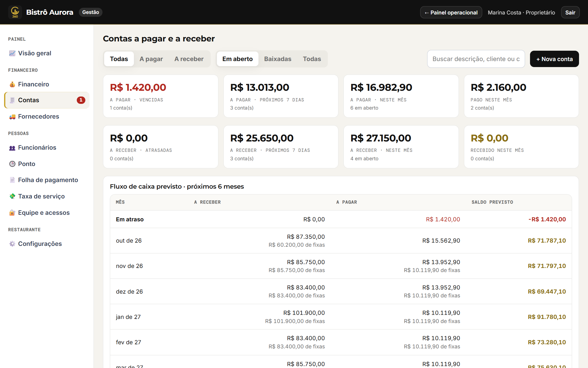This screenshot has height=368, width=588.
Task: Click the Sair logout button
Action: click(x=570, y=13)
